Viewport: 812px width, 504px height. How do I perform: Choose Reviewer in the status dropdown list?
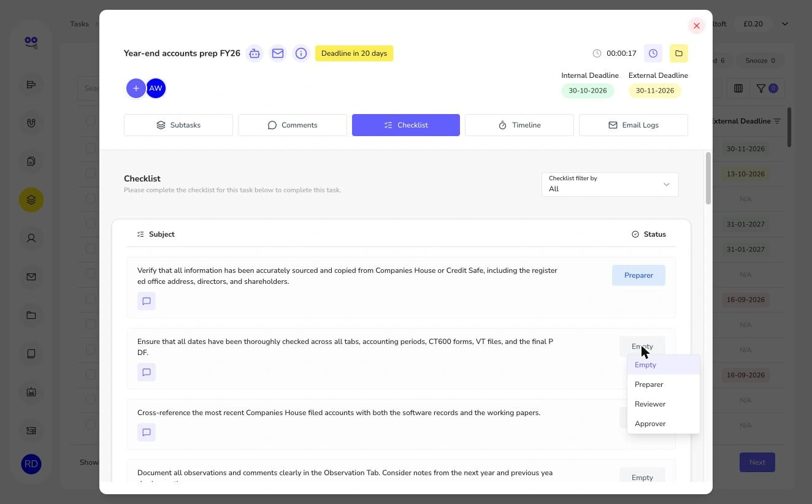(664, 404)
